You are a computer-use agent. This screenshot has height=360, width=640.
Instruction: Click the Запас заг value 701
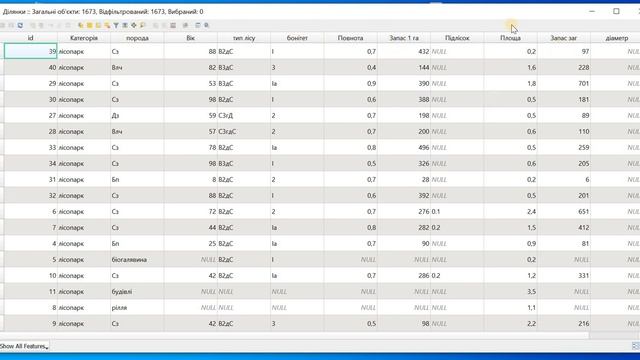tap(564, 83)
